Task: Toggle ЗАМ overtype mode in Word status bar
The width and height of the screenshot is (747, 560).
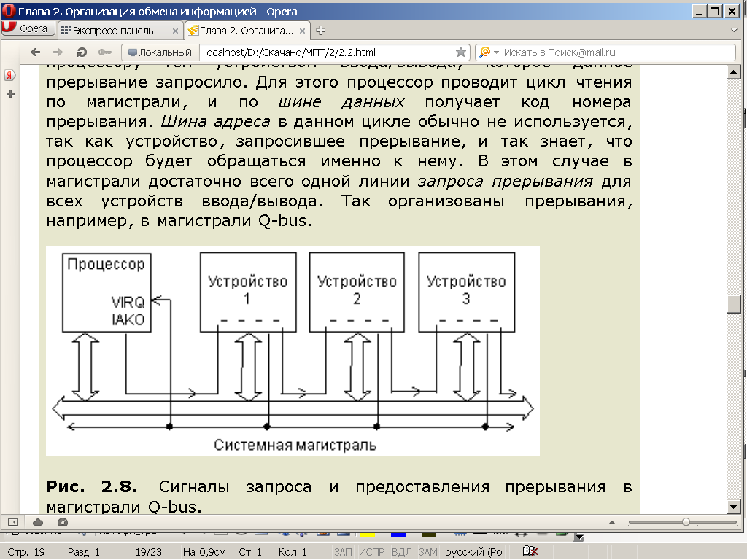Action: (x=427, y=552)
